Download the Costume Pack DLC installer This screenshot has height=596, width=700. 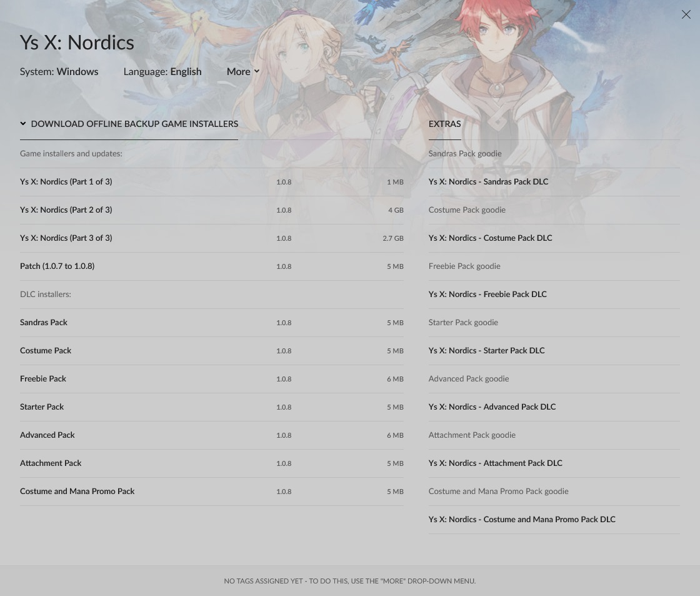(212, 351)
